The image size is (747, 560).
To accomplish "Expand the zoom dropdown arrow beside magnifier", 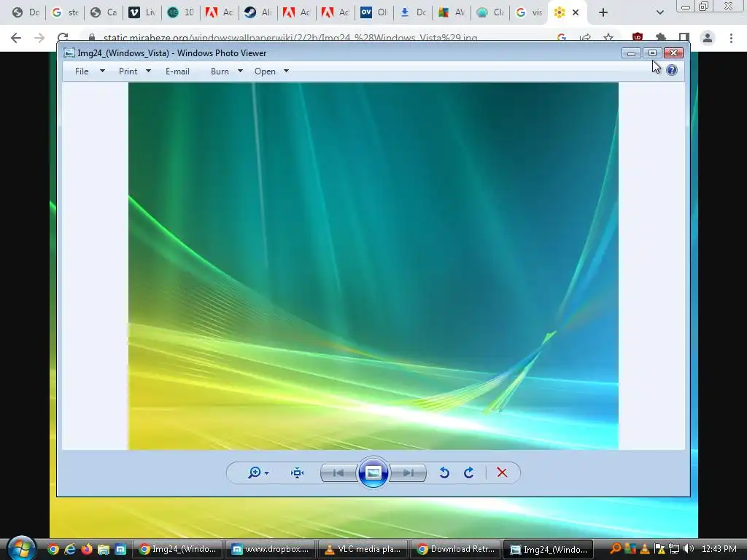I will tap(267, 473).
